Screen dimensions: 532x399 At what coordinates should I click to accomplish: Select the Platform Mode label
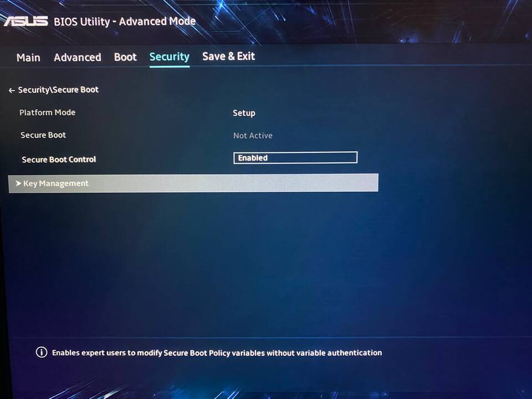coord(47,112)
